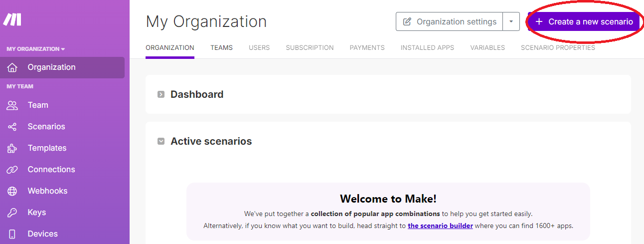This screenshot has height=244, width=644.
Task: Click Create a new scenario button
Action: point(584,22)
